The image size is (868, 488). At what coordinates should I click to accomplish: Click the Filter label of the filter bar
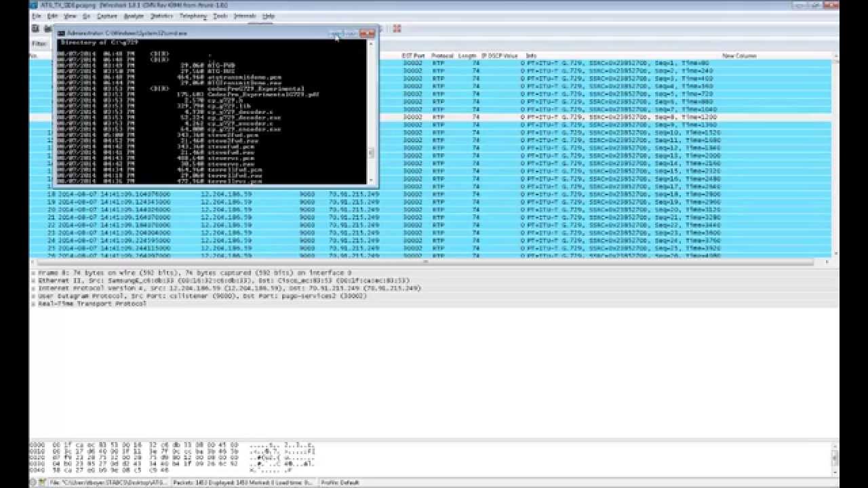click(x=39, y=43)
